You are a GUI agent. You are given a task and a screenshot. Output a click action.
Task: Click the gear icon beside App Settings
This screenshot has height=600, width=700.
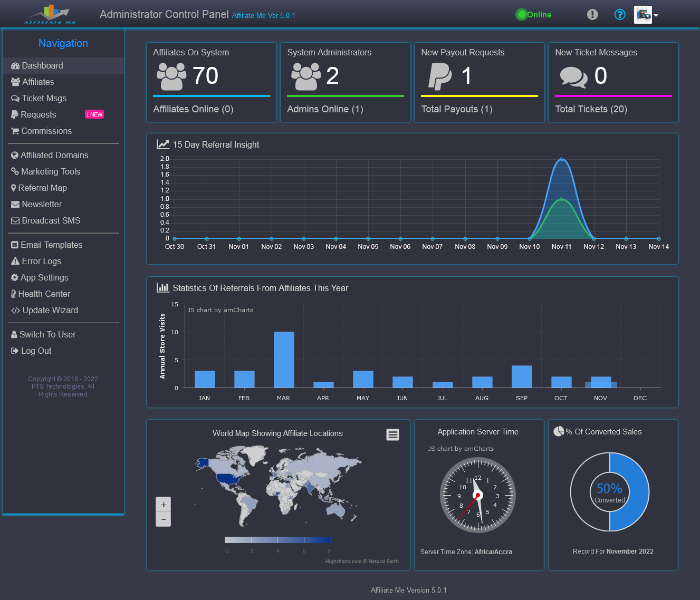coord(15,277)
